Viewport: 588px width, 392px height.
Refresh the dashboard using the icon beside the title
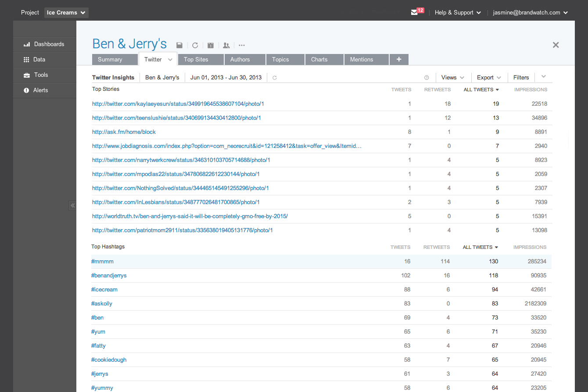[195, 45]
